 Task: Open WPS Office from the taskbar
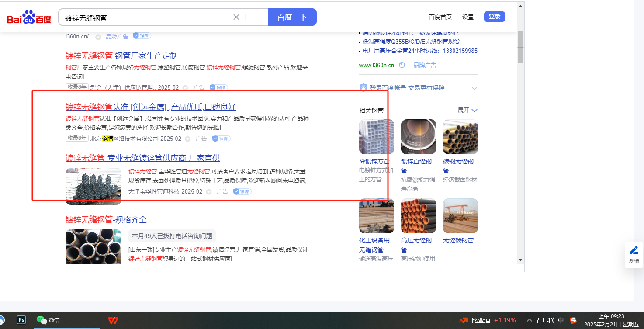[113, 320]
